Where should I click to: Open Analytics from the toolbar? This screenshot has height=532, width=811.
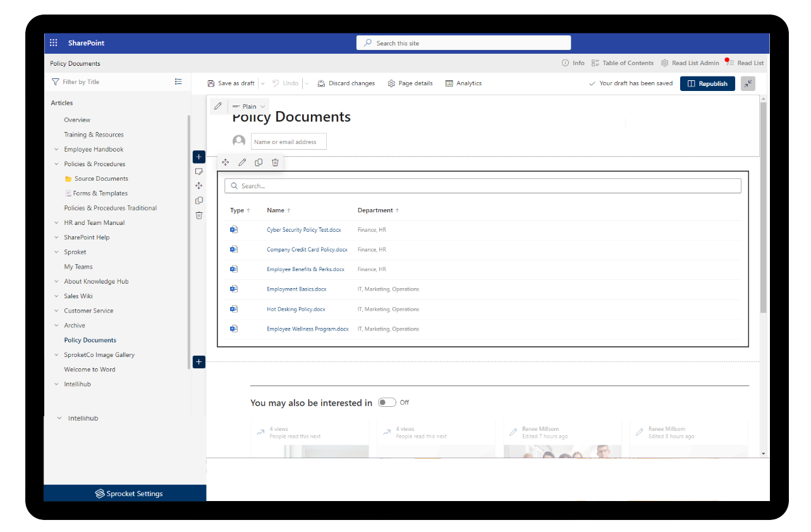tap(463, 83)
